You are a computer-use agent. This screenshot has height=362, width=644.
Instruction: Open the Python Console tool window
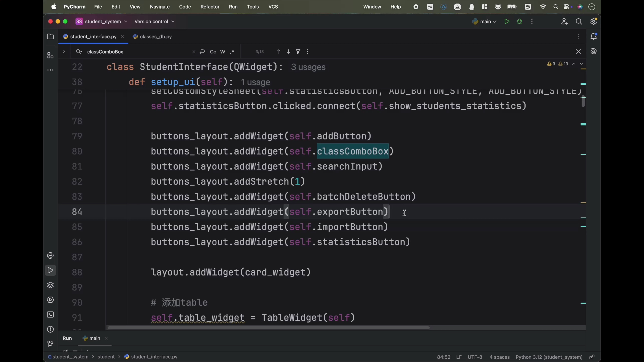pos(50,256)
